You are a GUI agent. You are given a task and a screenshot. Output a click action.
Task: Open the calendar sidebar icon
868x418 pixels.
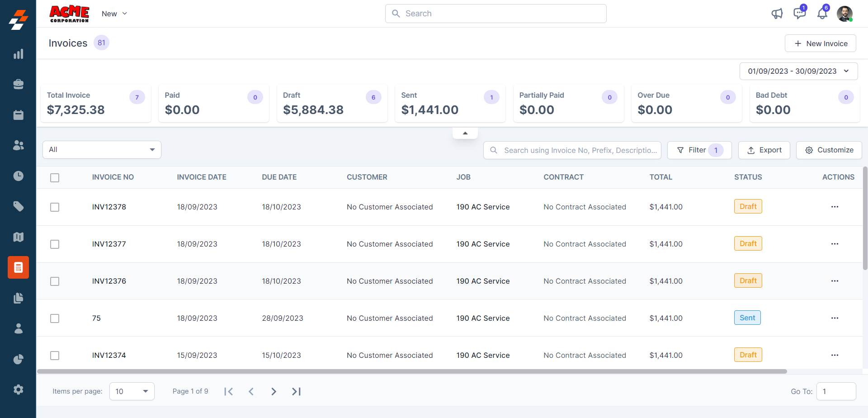coord(18,115)
